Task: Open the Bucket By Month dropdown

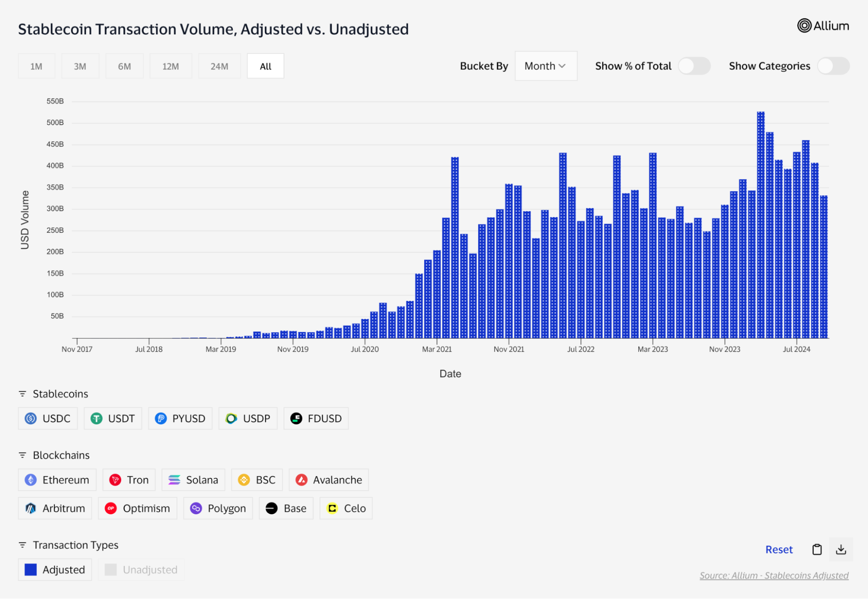Action: coord(546,66)
